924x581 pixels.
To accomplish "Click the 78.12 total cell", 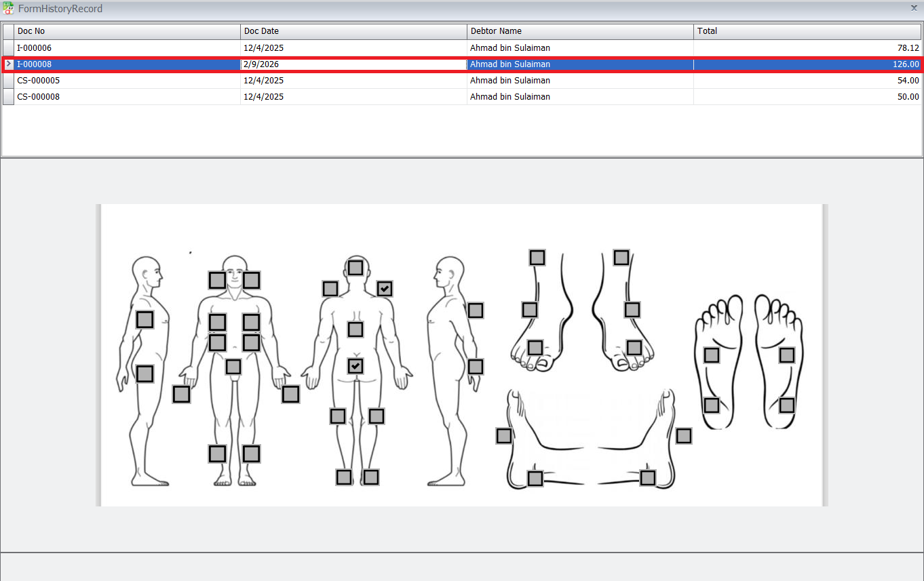I will pyautogui.click(x=807, y=48).
